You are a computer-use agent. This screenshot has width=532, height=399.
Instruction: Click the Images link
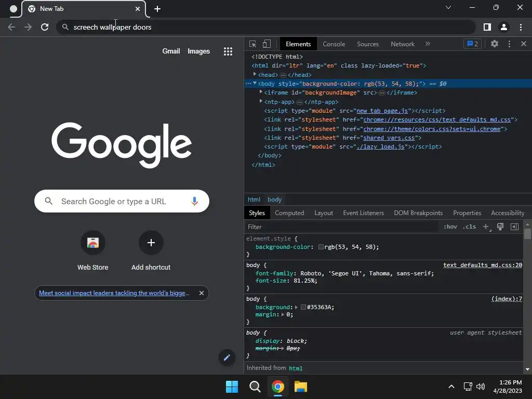coord(198,51)
